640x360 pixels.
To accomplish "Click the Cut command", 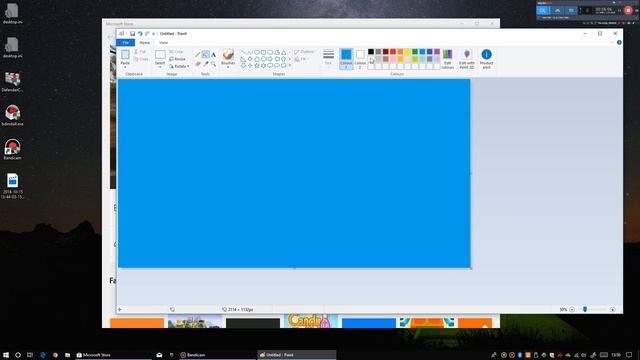I will [140, 52].
